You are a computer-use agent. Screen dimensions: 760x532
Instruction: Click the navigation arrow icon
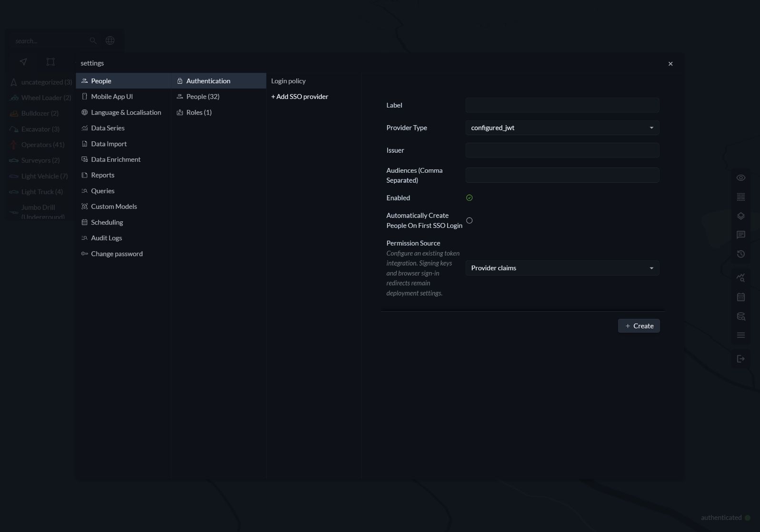23,62
